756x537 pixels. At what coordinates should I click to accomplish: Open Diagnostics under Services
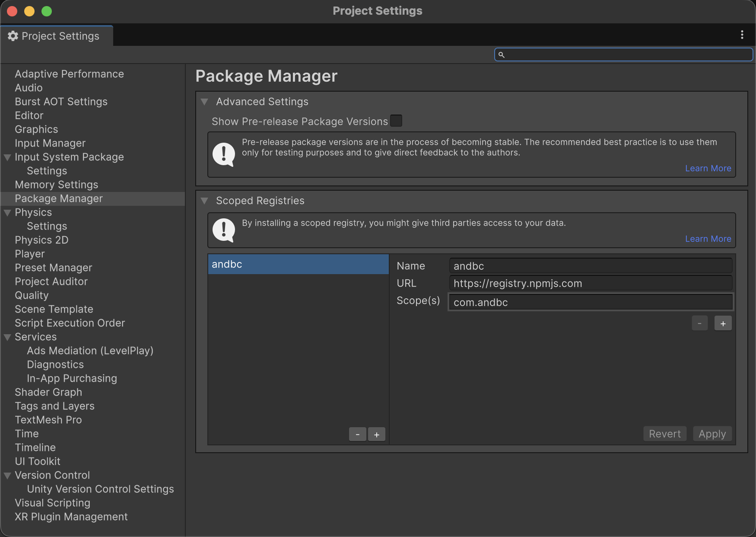coord(55,364)
